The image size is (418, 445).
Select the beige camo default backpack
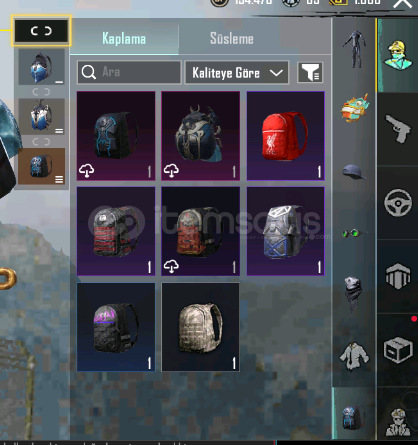[200, 327]
